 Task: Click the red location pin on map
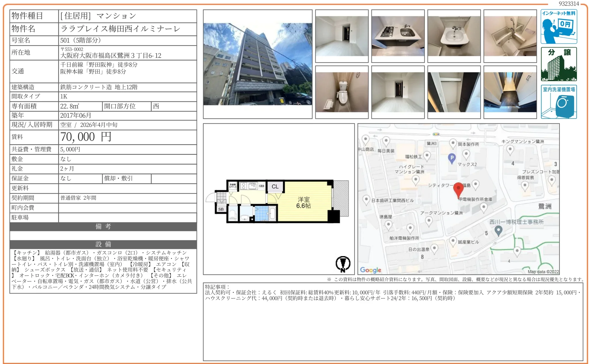pyautogui.click(x=458, y=189)
